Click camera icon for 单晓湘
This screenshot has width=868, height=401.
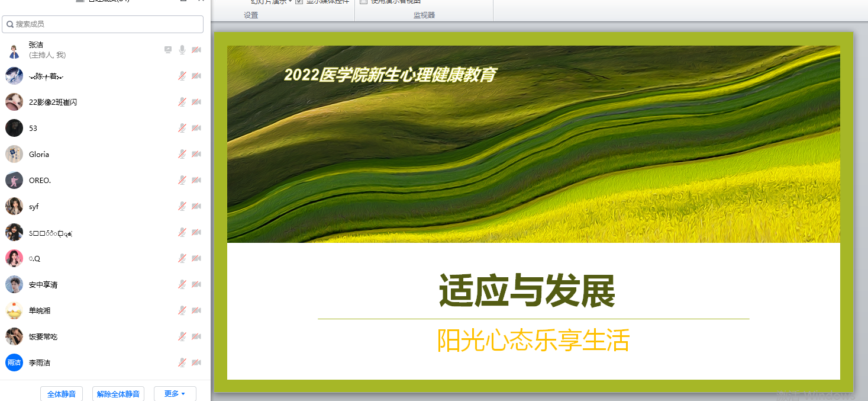196,310
